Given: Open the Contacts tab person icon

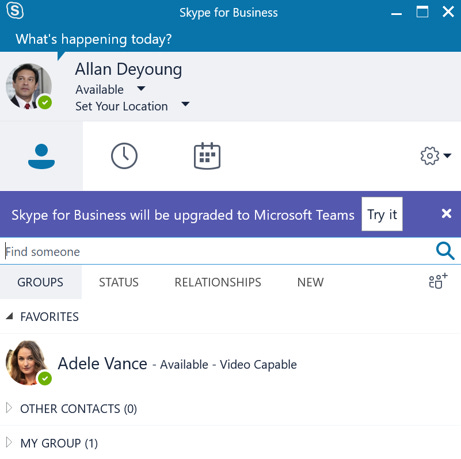Looking at the screenshot, I should point(41,156).
